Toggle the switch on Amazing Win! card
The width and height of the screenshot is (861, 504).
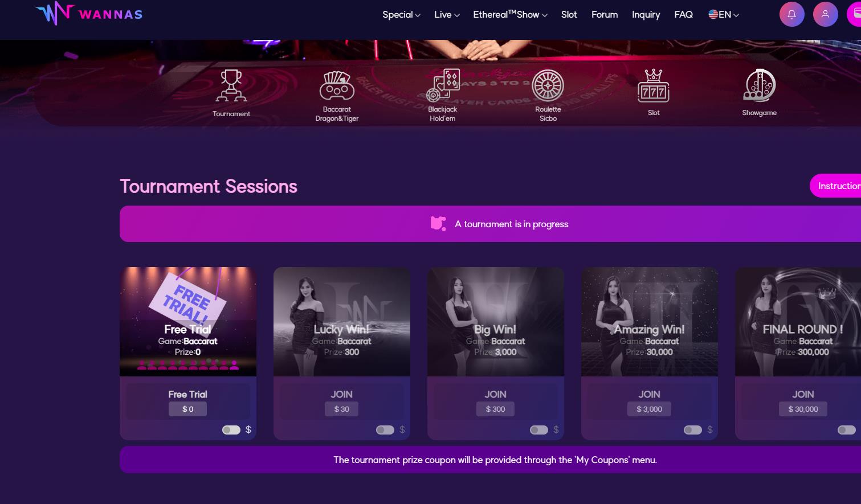point(693,430)
